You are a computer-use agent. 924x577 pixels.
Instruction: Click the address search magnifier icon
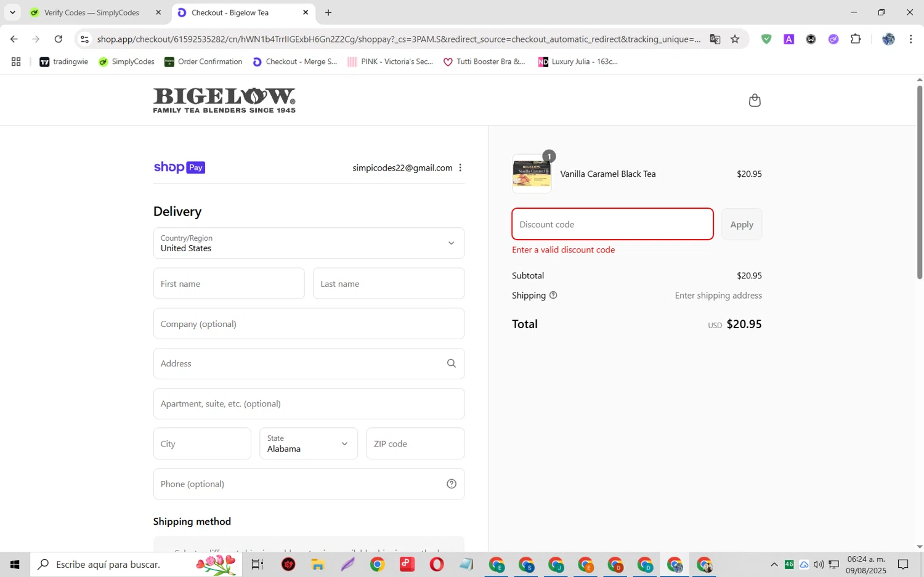[x=452, y=363]
